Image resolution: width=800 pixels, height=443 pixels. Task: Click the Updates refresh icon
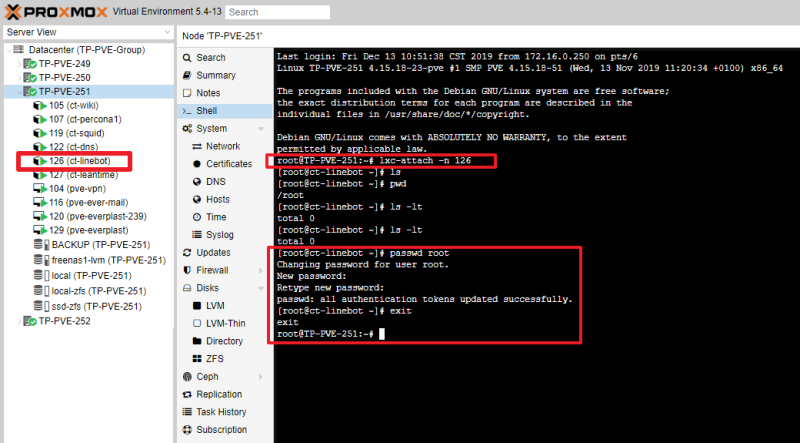[x=187, y=253]
